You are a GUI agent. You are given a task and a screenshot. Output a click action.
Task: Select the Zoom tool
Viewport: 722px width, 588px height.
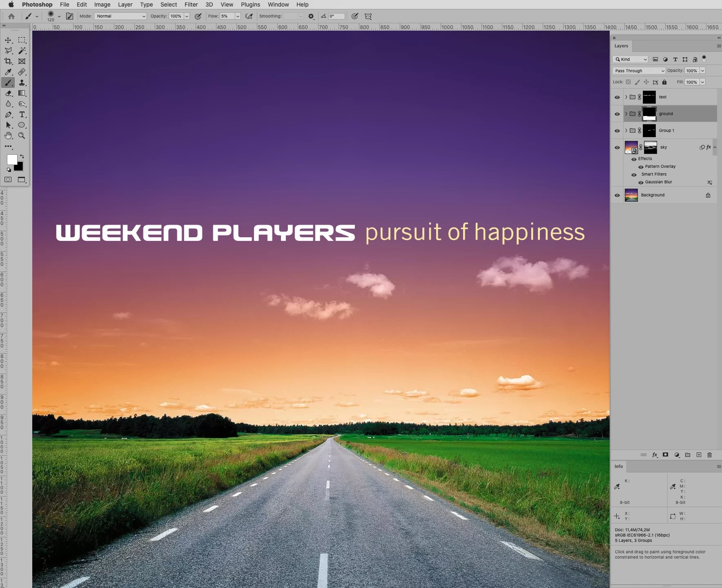click(x=22, y=136)
